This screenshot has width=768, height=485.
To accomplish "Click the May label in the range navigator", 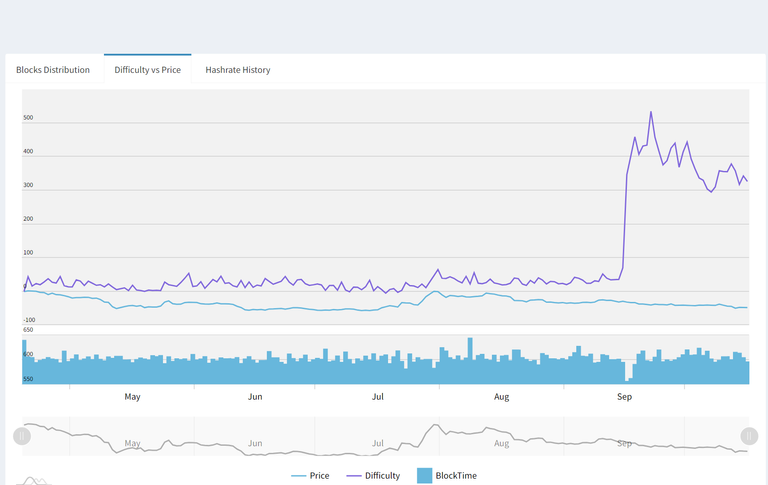I will tap(133, 443).
